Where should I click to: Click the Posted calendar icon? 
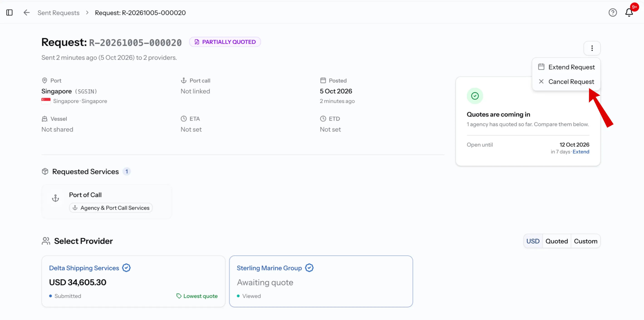[323, 81]
